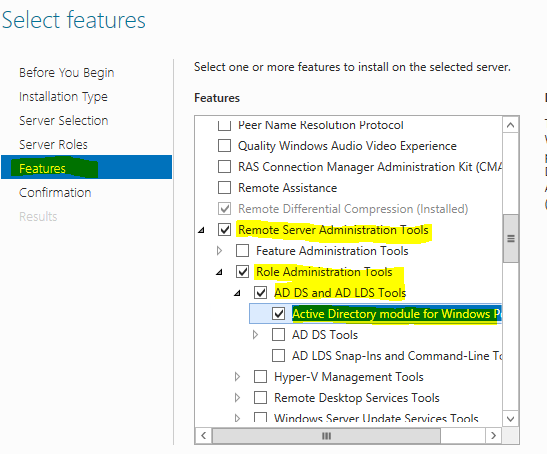Check Remote Desktop Services Tools checkbox
Image resolution: width=547 pixels, height=454 pixels.
click(261, 397)
